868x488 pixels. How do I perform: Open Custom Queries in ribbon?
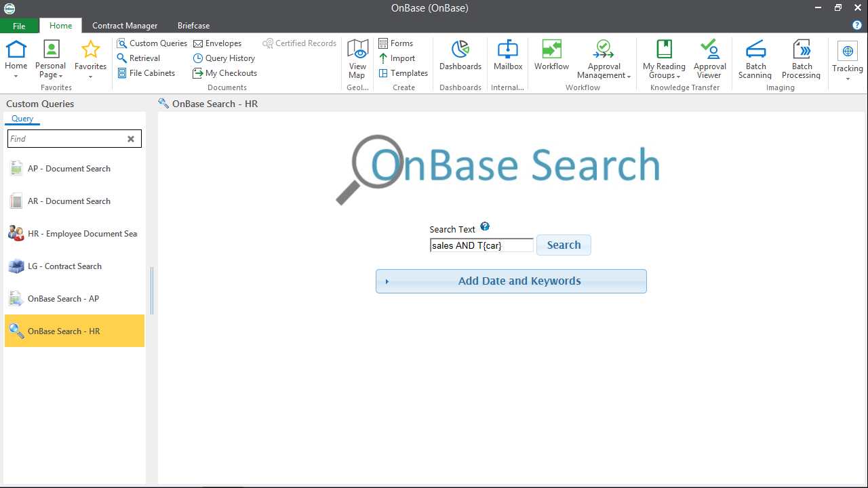(x=152, y=43)
